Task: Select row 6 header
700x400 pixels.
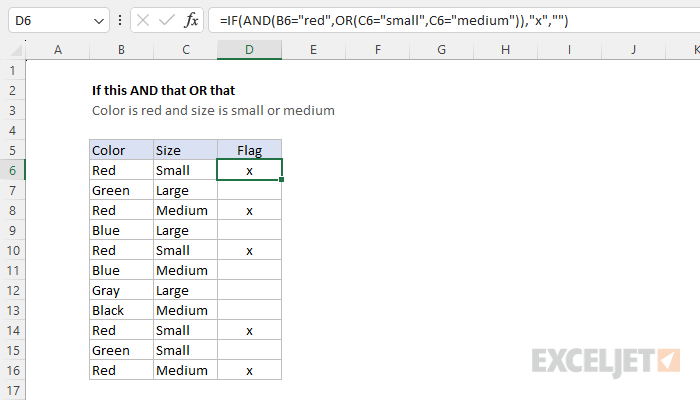Action: pos(12,170)
